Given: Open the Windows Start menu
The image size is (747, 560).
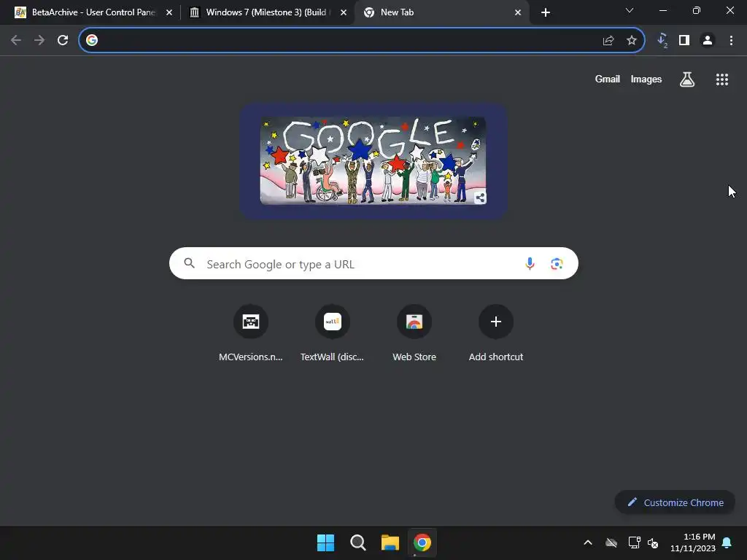Looking at the screenshot, I should [x=326, y=542].
